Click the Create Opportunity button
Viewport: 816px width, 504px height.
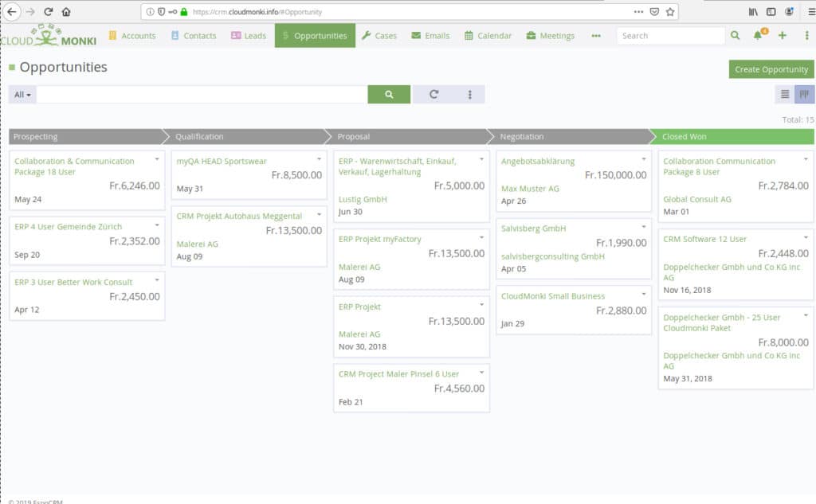click(x=771, y=69)
